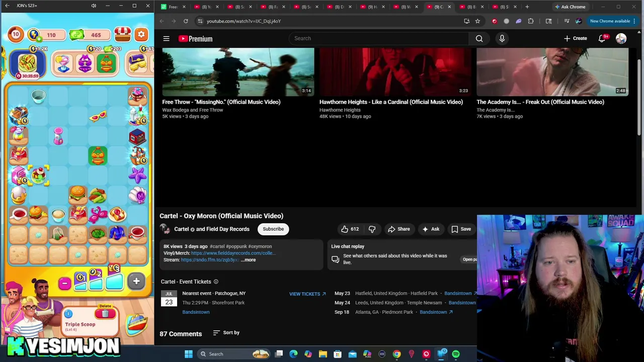Start voice search with the microphone

coord(502,38)
